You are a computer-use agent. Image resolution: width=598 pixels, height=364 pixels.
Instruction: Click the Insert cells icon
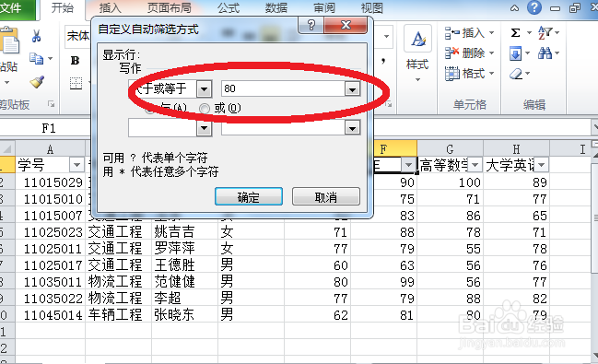click(451, 33)
